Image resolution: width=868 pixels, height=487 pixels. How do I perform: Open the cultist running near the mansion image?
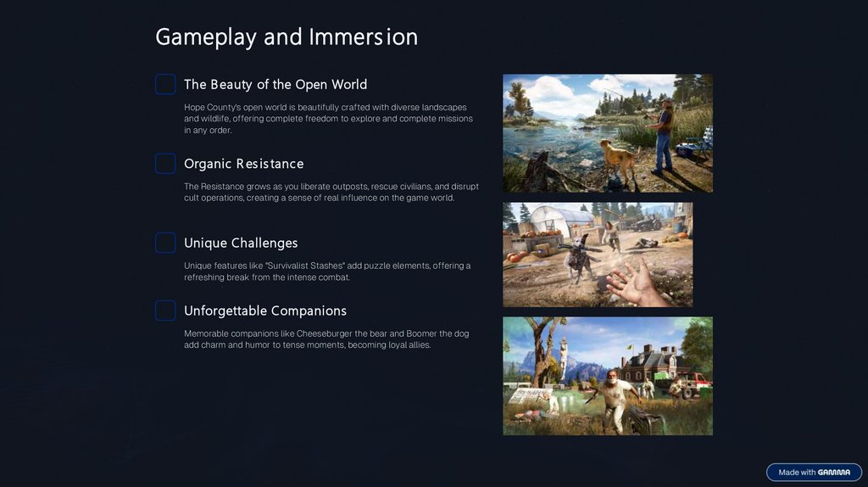[x=608, y=376]
